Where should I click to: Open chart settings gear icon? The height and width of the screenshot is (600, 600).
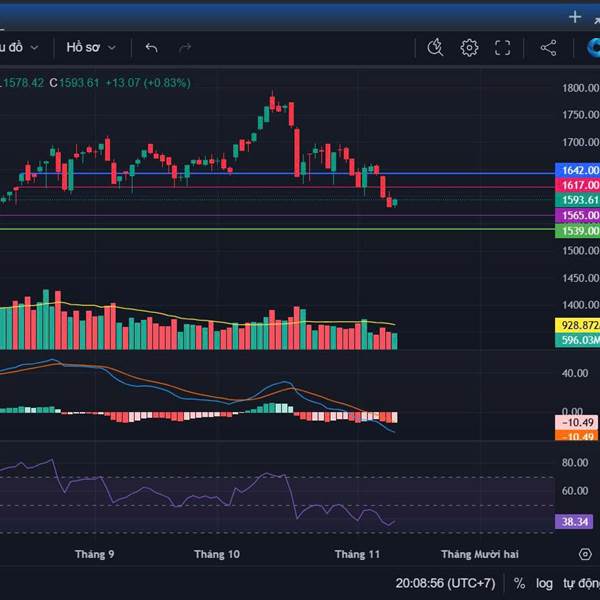(469, 47)
